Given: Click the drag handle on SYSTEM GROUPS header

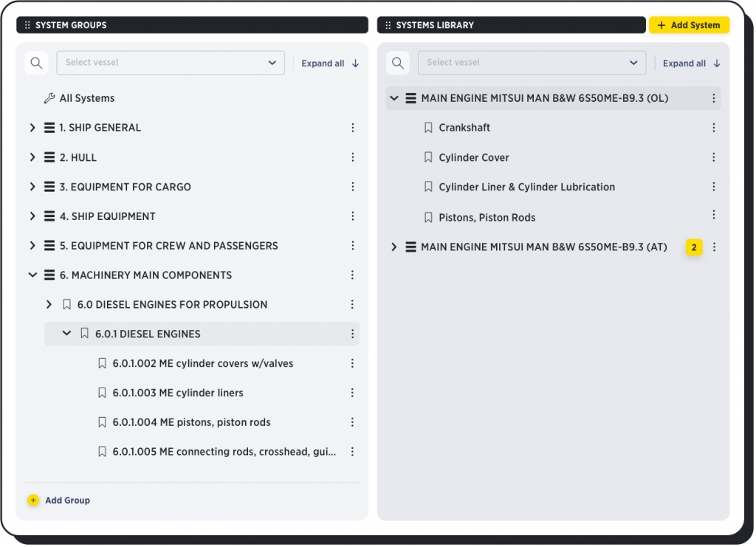Looking at the screenshot, I should pos(27,24).
